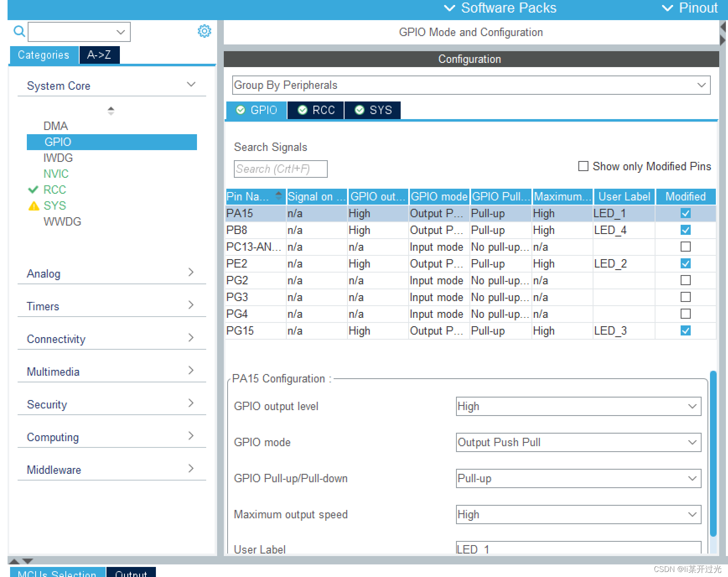Toggle the Modified checkbox for PG3
728x577 pixels.
point(685,297)
